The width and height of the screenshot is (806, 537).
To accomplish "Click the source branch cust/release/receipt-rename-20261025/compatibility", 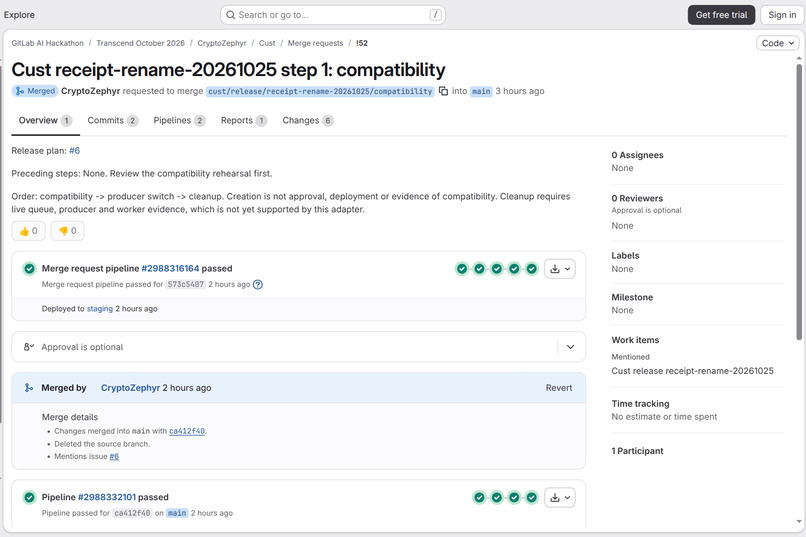I will click(x=320, y=91).
